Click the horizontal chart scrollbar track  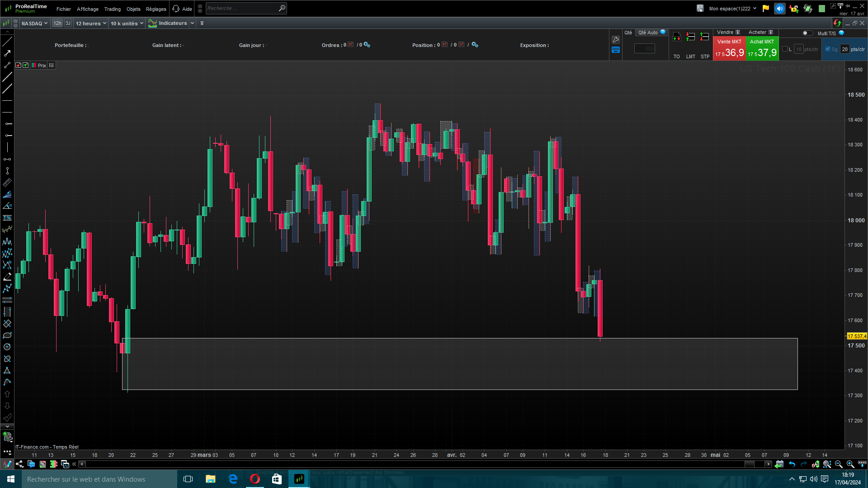pos(407,464)
